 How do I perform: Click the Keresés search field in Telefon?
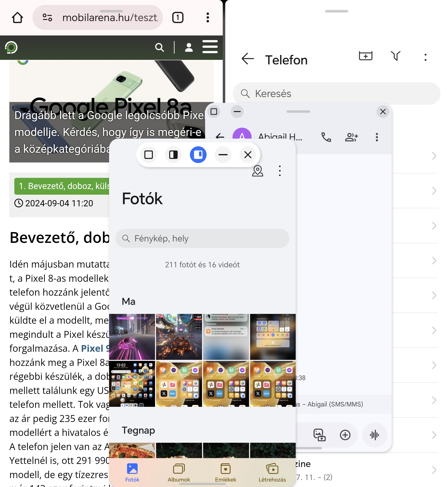tap(336, 93)
